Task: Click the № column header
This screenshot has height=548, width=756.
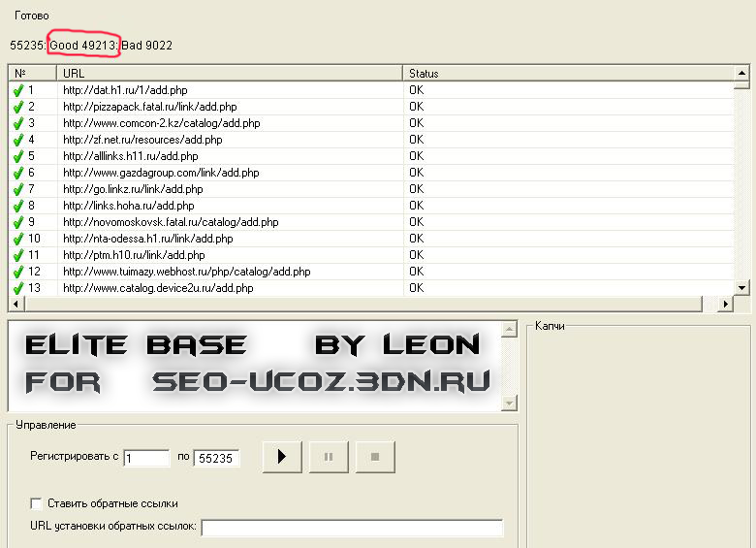Action: [33, 73]
